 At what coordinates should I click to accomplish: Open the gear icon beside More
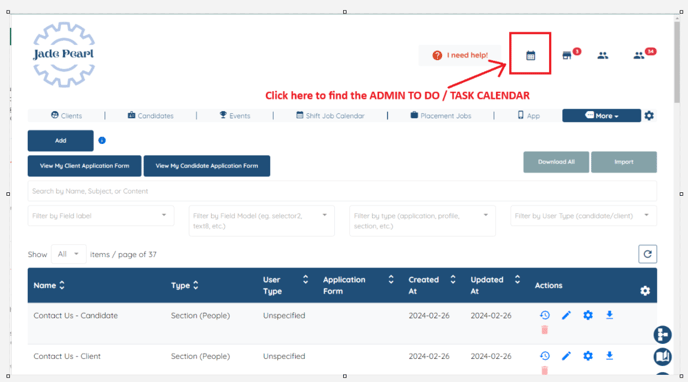pyautogui.click(x=649, y=116)
